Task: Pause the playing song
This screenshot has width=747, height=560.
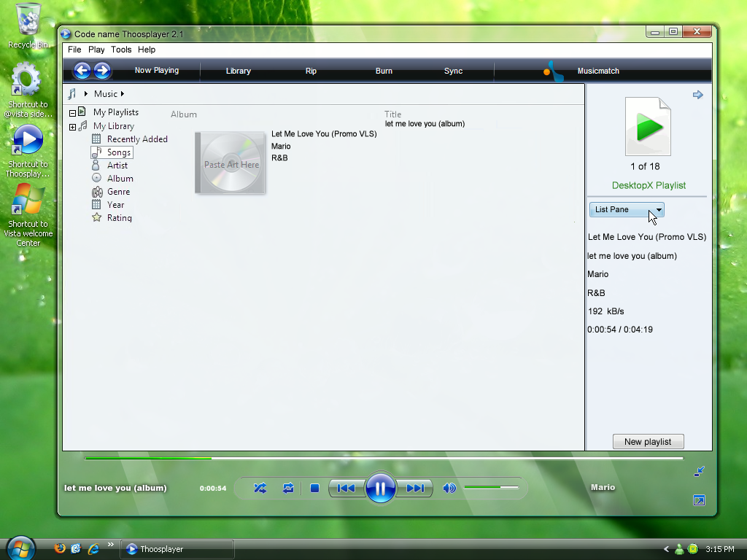Action: pos(380,488)
